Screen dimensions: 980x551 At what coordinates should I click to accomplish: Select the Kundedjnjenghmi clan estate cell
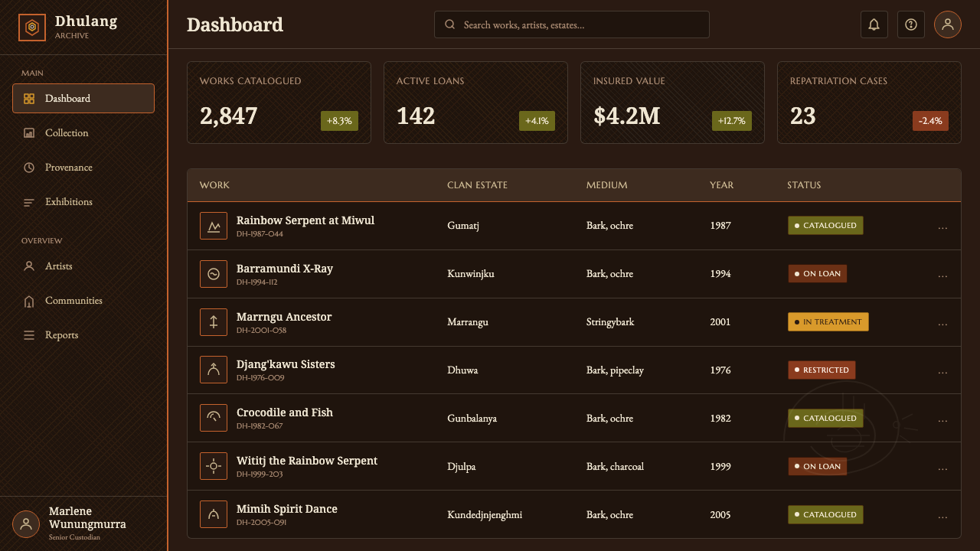tap(485, 515)
